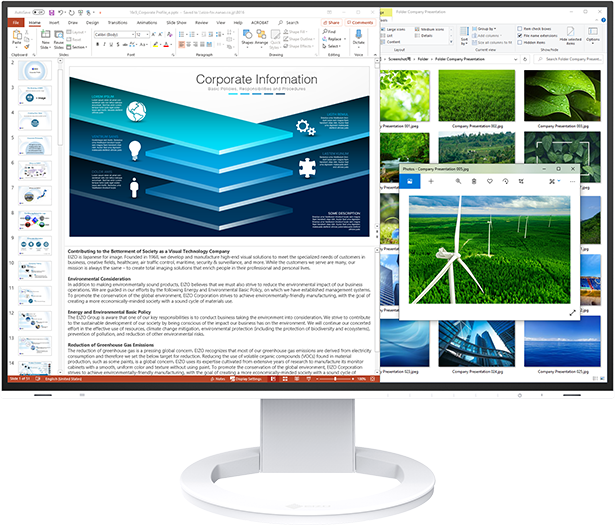Image resolution: width=615 pixels, height=525 pixels.
Task: Open Display Settings in status bar
Action: [246, 379]
